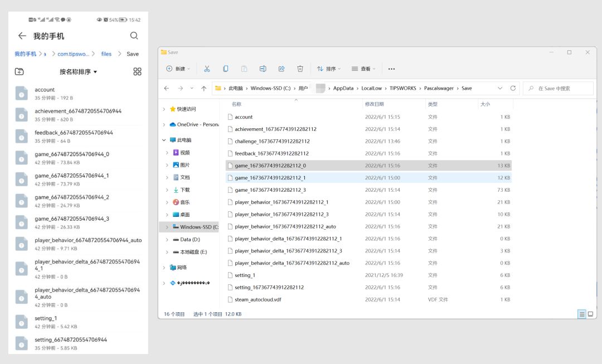The height and width of the screenshot is (364, 602).
Task: Click the rename icon in Explorer toolbar
Action: pos(263,69)
